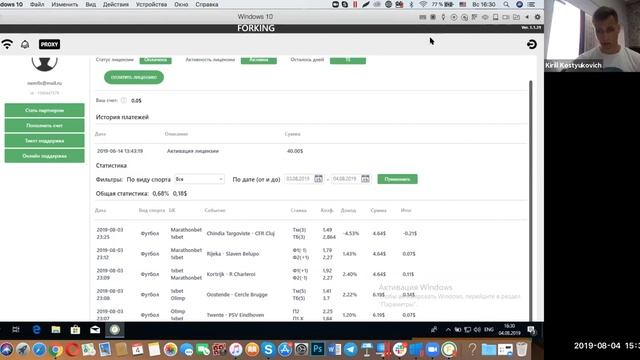Click the 40.00$ payment amount
Screen dimensions: 640x360
pos(295,151)
